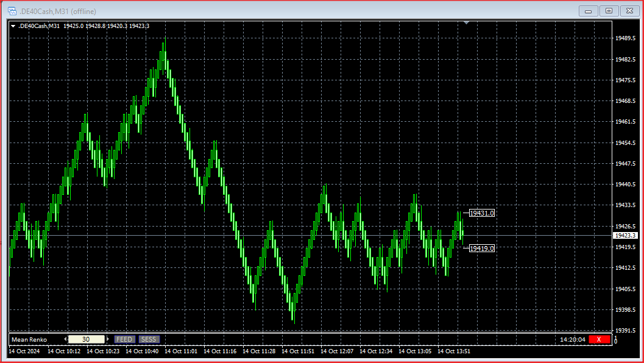
Task: Select the 19419.0 lower price level label
Action: pos(481,248)
